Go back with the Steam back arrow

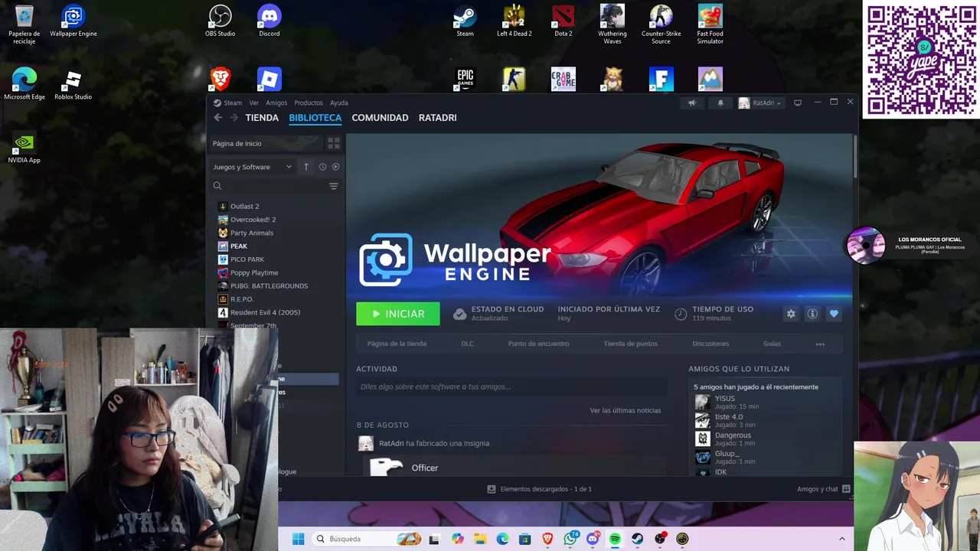[218, 118]
